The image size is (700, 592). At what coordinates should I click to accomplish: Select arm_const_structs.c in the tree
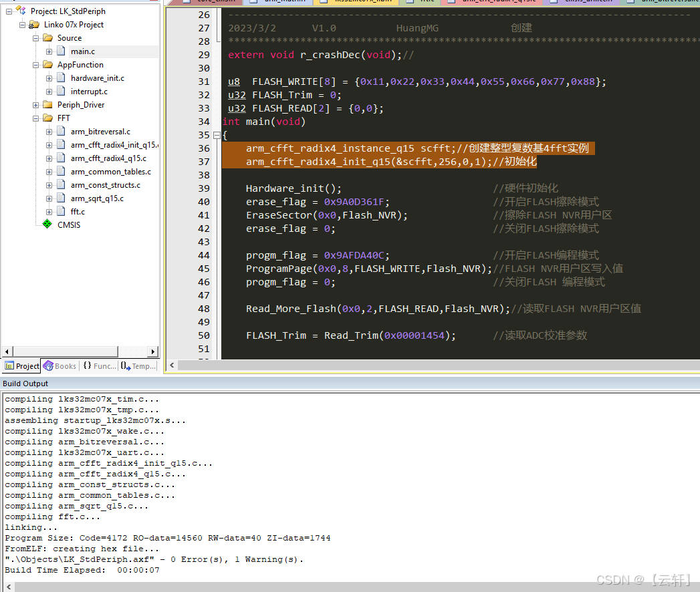(106, 185)
